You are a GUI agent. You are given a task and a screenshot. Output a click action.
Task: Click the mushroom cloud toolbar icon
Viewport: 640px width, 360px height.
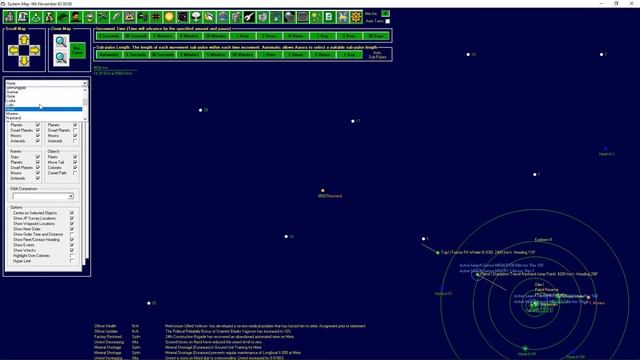(196, 17)
